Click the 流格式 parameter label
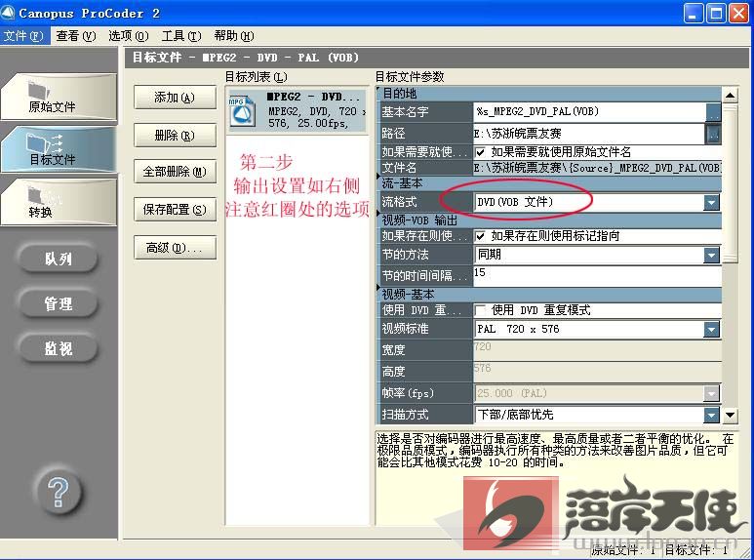The width and height of the screenshot is (754, 560). pyautogui.click(x=399, y=202)
